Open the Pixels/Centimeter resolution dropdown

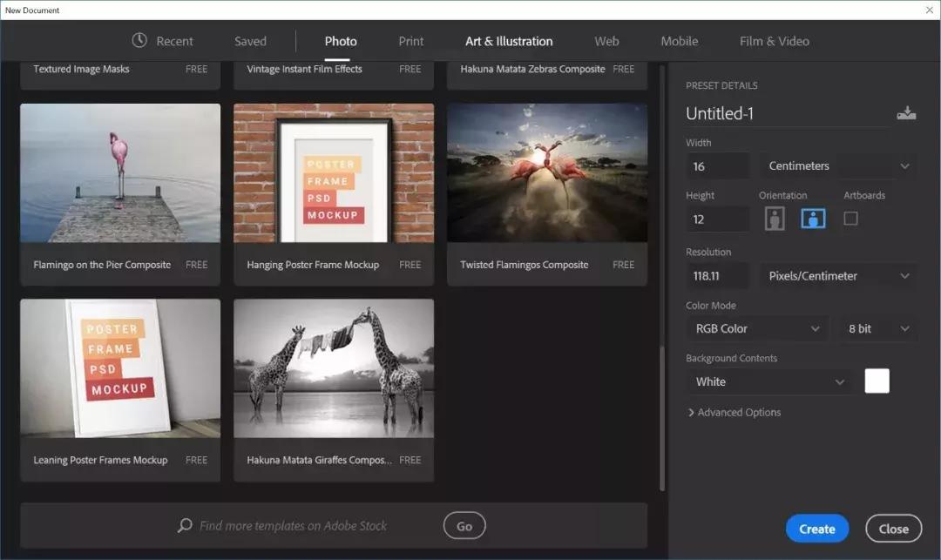(837, 276)
